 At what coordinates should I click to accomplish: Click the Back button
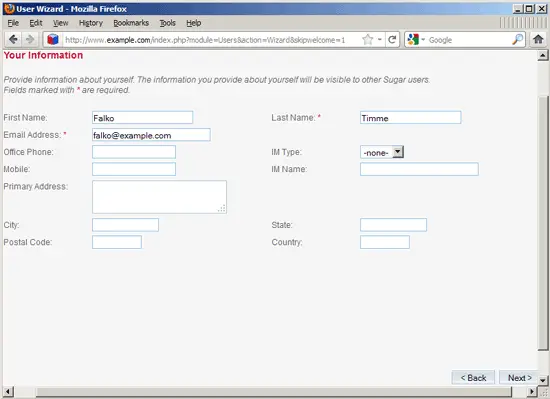pos(473,378)
